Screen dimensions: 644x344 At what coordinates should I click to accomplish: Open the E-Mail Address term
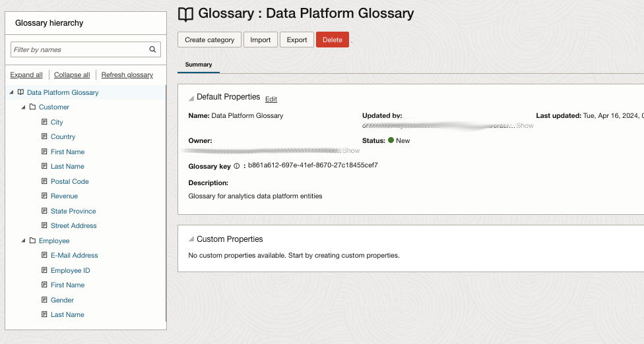point(75,255)
